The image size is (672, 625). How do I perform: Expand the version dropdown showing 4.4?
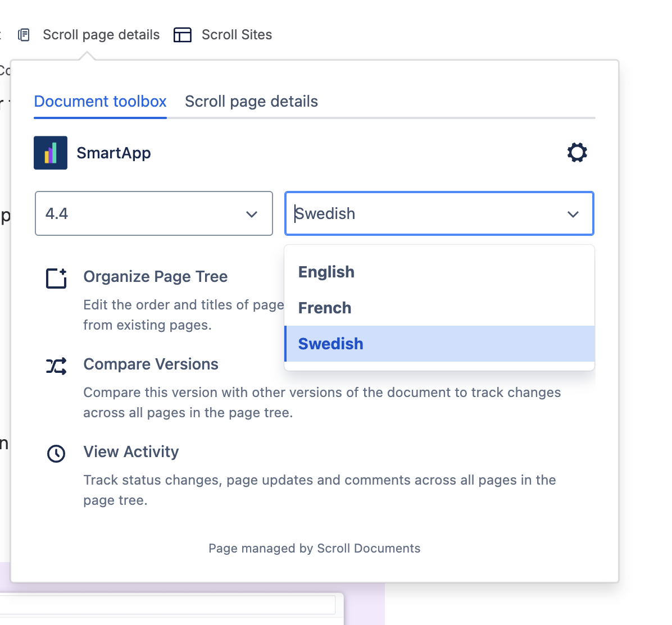pos(252,213)
